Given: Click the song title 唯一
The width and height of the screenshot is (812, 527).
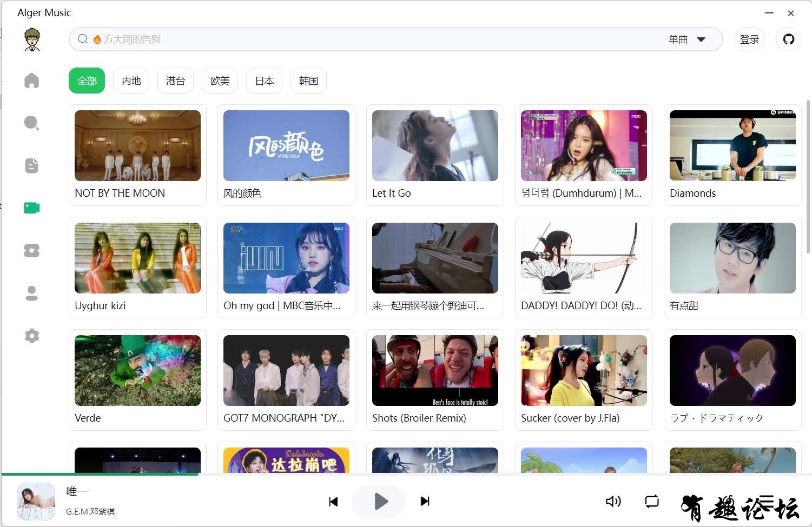Looking at the screenshot, I should pos(76,491).
